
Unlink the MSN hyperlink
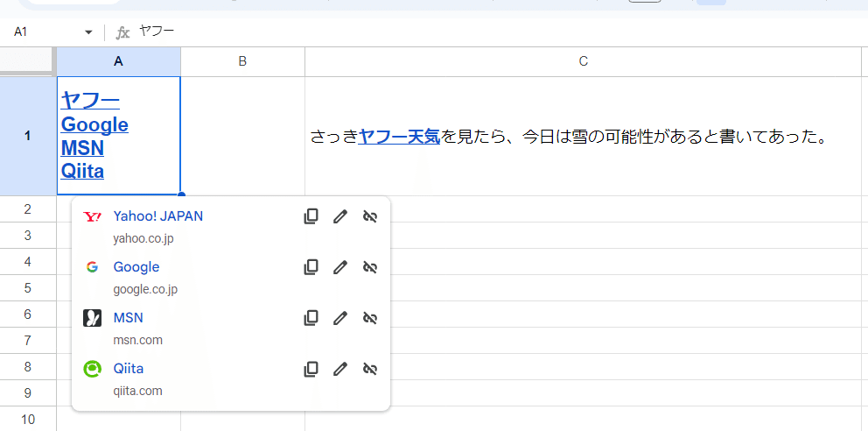click(370, 318)
